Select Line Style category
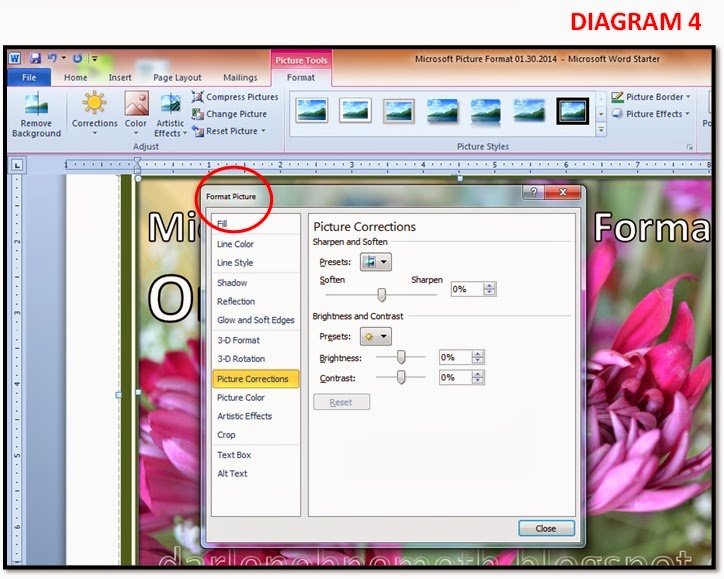The width and height of the screenshot is (724, 579). (255, 263)
